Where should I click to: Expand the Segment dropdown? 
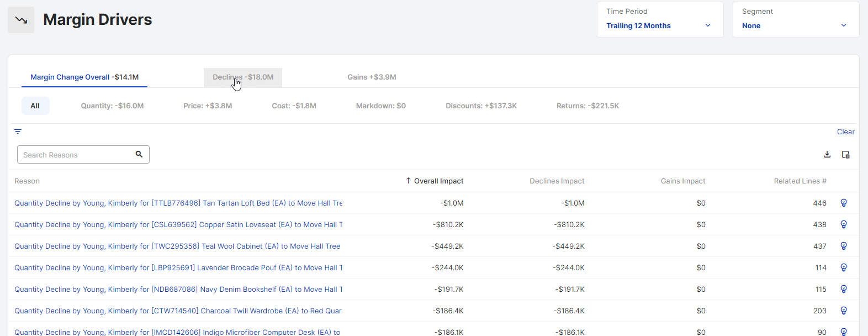point(795,25)
